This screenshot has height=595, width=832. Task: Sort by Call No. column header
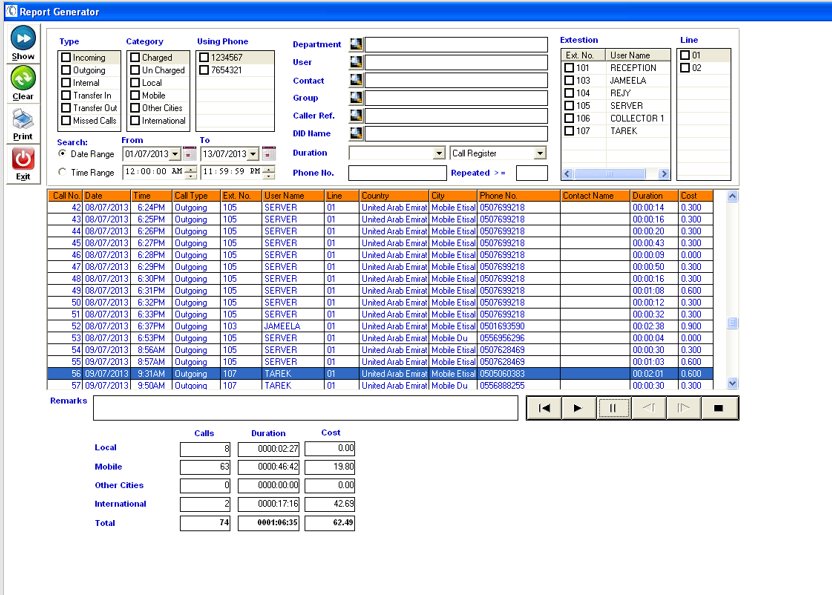[65, 196]
